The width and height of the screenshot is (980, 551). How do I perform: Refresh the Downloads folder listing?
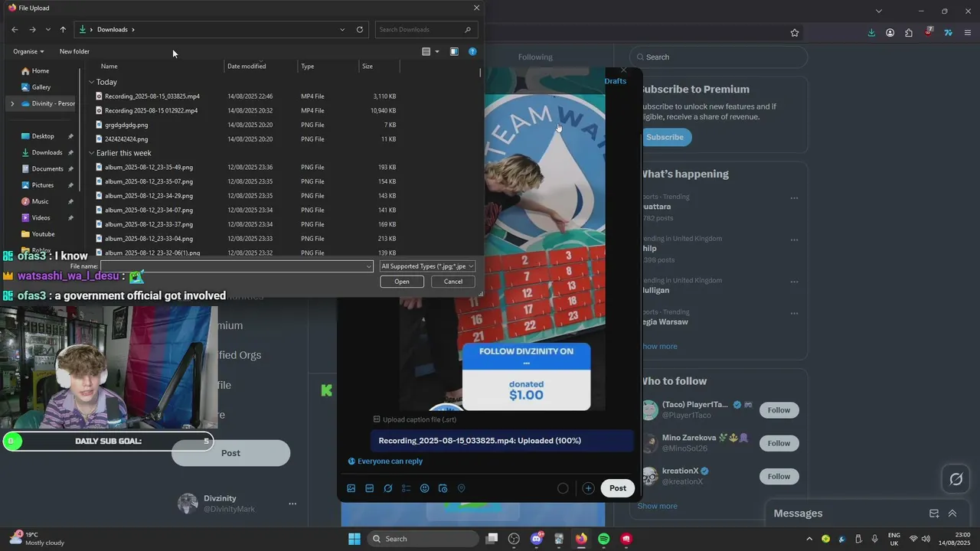[x=360, y=29]
